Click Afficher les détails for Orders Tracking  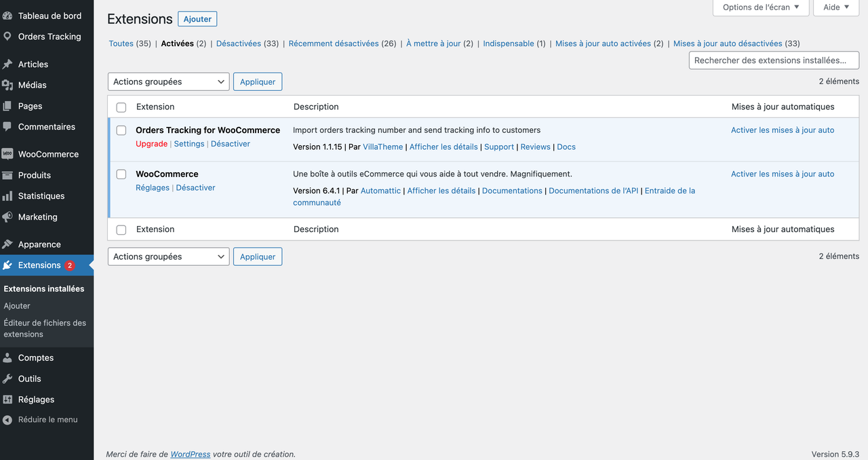(443, 147)
